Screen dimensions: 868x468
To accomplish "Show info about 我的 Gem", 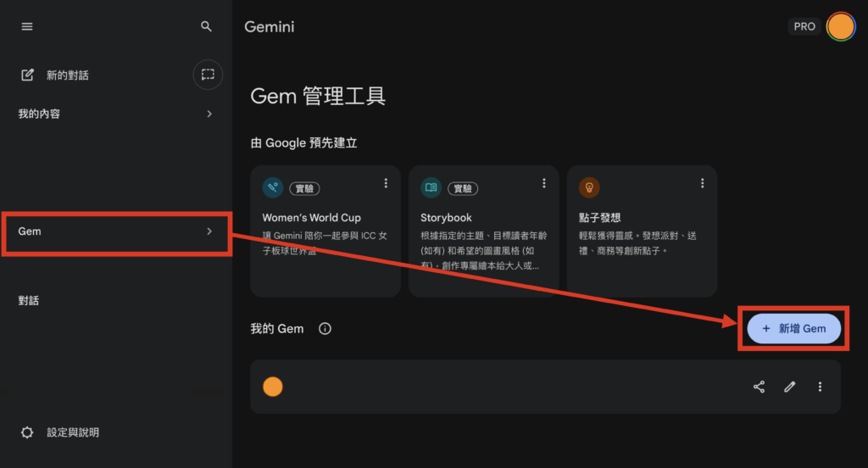I will point(325,329).
